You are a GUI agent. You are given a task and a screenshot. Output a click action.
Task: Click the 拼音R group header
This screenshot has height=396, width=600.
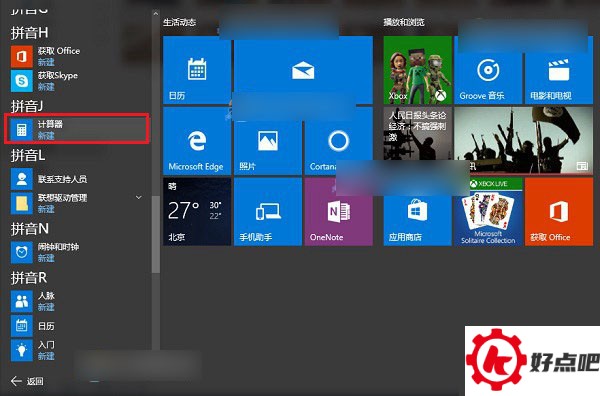point(29,278)
